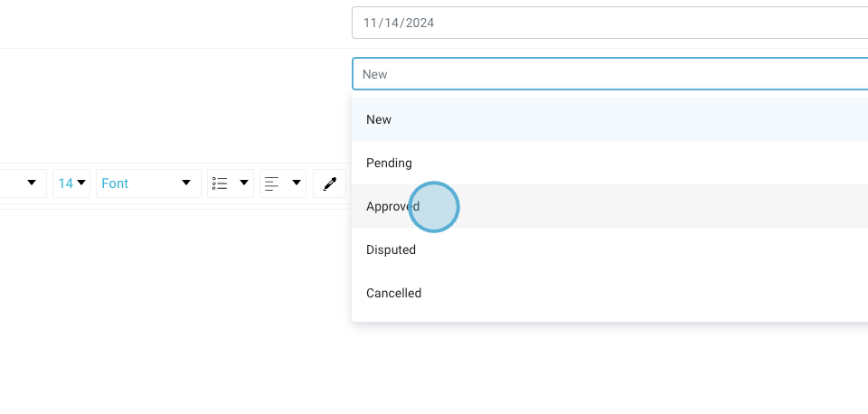
Task: Click the number 14 font size value
Action: pyautogui.click(x=65, y=183)
